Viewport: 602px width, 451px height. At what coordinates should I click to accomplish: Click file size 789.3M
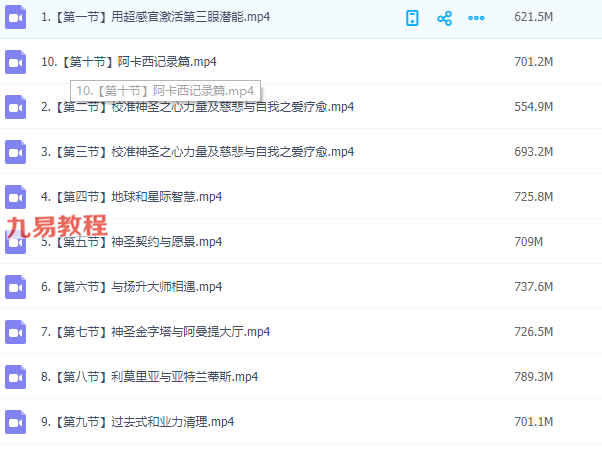click(x=533, y=377)
